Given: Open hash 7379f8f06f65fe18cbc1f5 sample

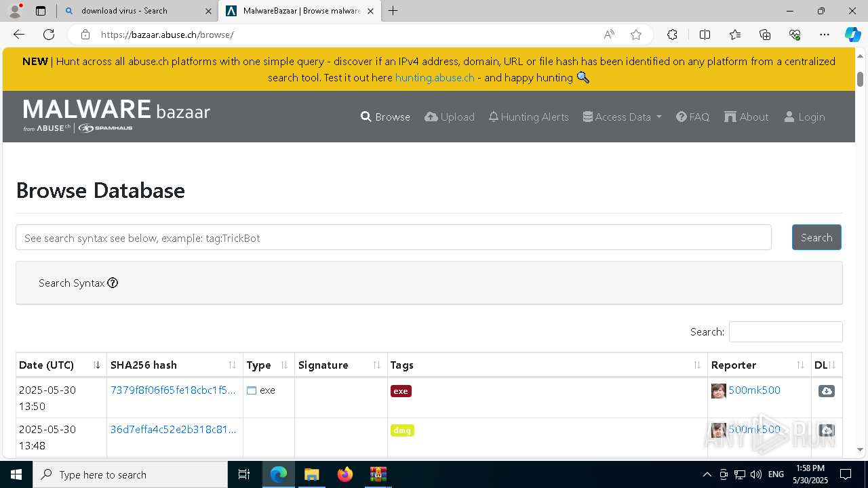Looking at the screenshot, I should pyautogui.click(x=173, y=390).
